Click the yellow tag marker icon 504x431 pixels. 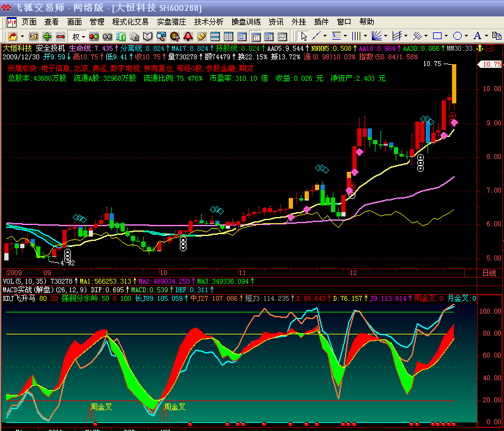point(201,36)
